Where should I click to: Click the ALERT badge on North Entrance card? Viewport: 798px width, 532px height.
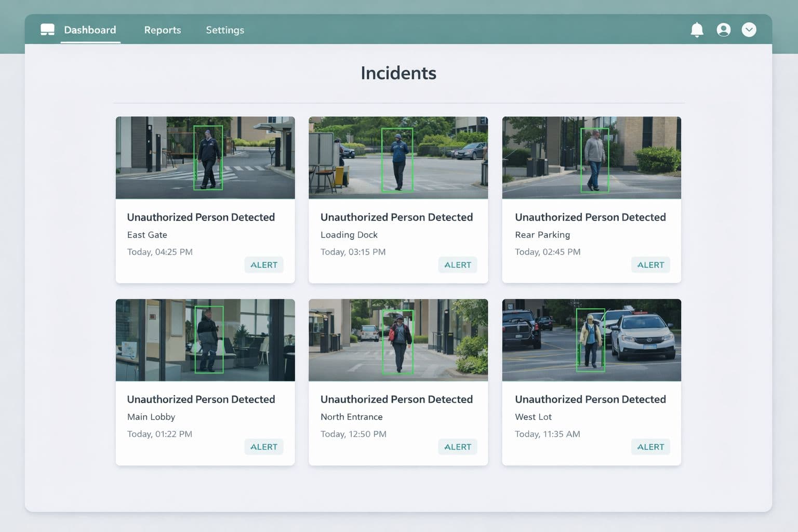pos(457,447)
